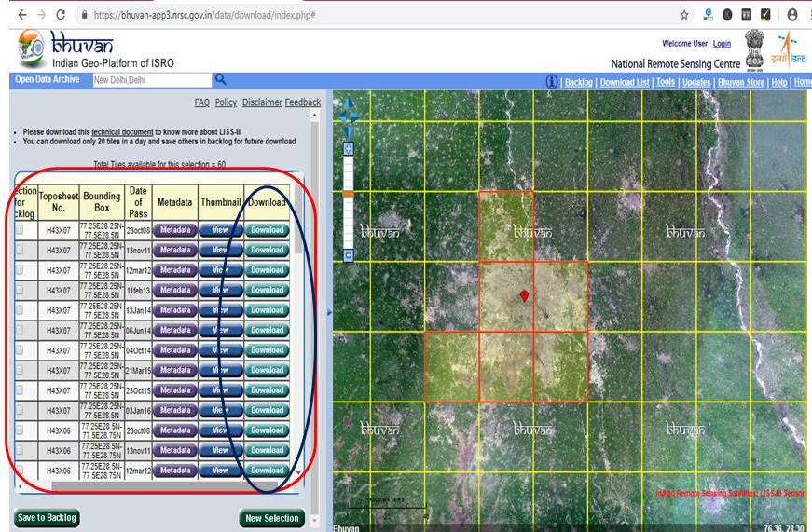Screen dimensions: 812x532
Task: Check the backlog box for 23Oct15 row
Action: 20,390
